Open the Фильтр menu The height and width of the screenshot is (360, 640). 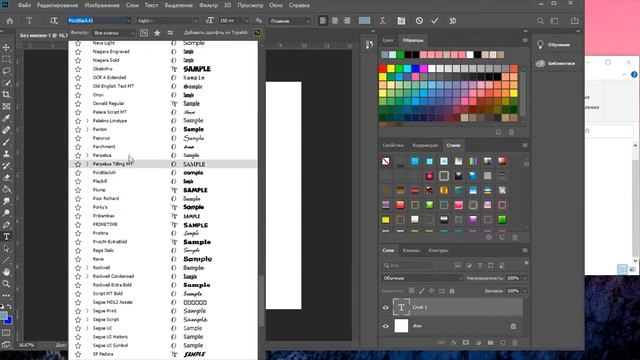pyautogui.click(x=208, y=5)
